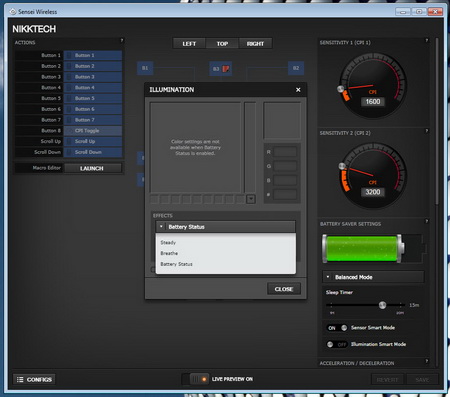Click the help icon on Actions panel
This screenshot has height=397, width=450.
tap(122, 40)
